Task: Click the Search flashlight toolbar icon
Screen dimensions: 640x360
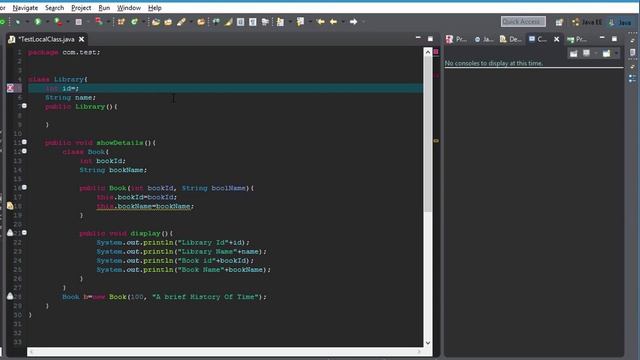Action: (181, 22)
